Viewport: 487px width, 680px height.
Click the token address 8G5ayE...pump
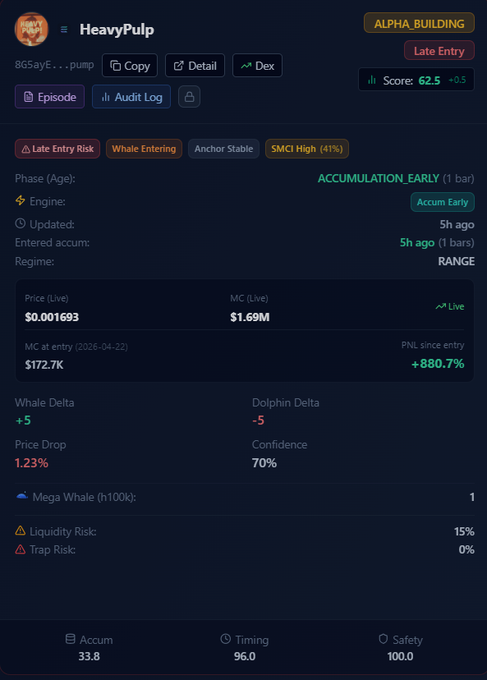(54, 65)
